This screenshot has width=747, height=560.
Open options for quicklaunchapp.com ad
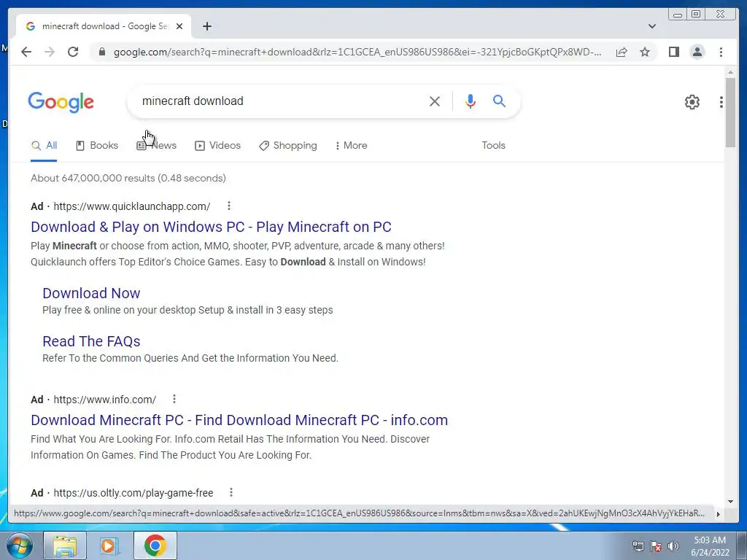[228, 206]
